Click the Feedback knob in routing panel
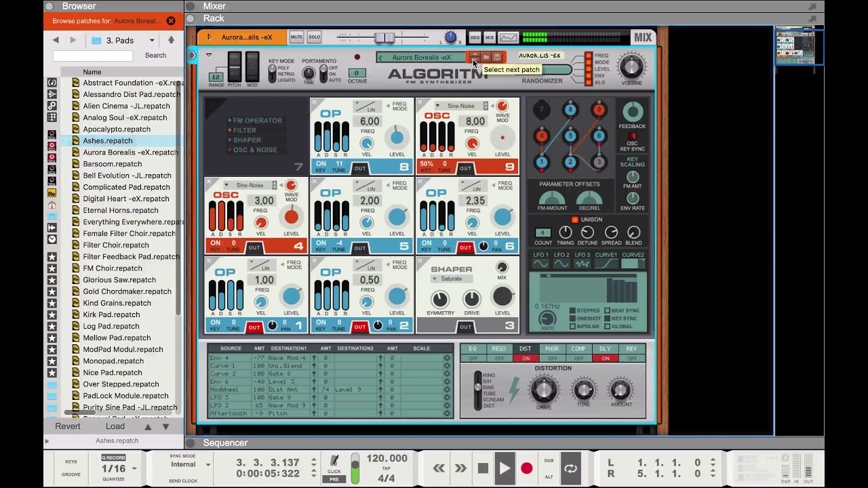The image size is (868, 488). pyautogui.click(x=632, y=112)
